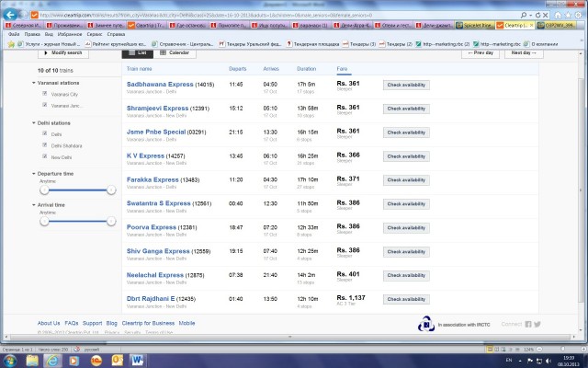
Task: Collapse the Varanasi stations filter section
Action: click(x=34, y=82)
